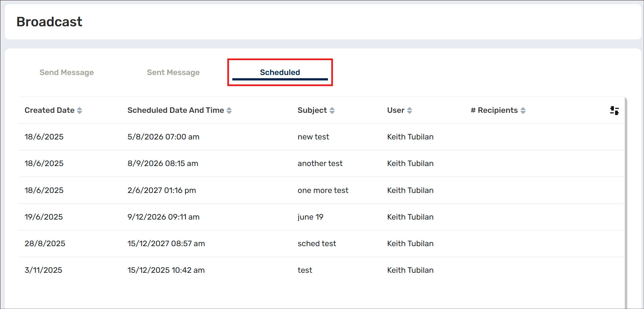644x309 pixels.
Task: Sort table by Subject arrows
Action: click(x=332, y=111)
